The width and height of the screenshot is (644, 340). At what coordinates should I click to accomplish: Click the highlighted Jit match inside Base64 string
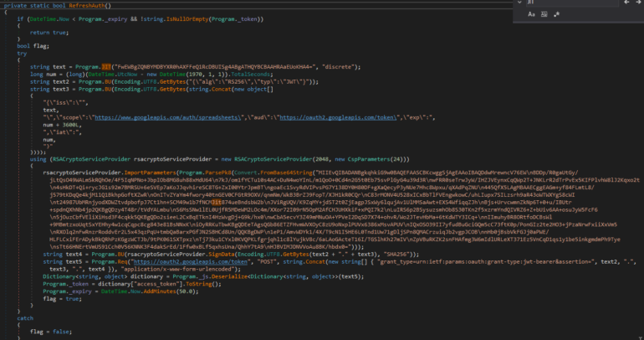(217, 203)
